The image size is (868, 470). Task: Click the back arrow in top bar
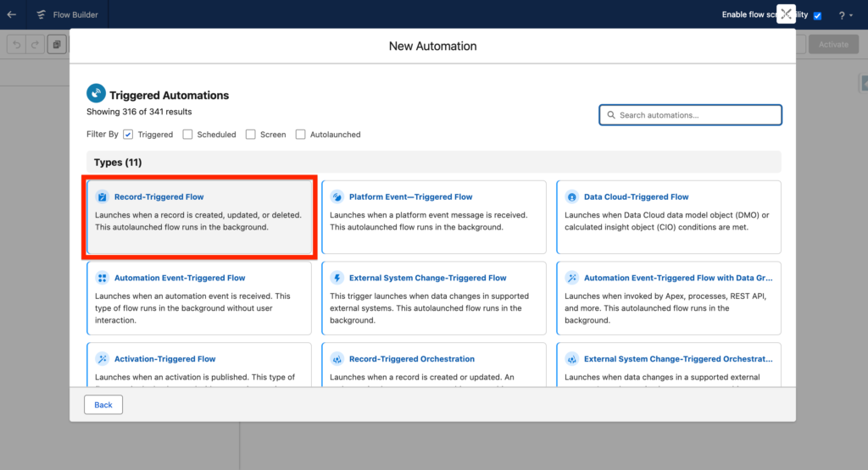click(x=11, y=14)
